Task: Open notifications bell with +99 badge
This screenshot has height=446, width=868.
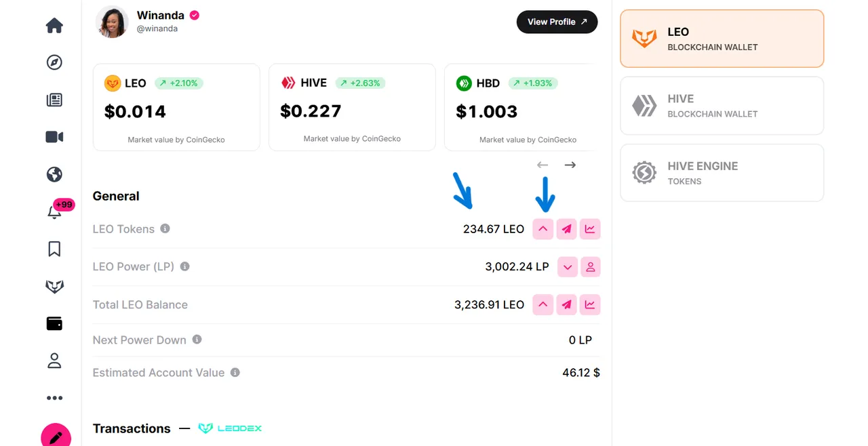Action: click(54, 211)
